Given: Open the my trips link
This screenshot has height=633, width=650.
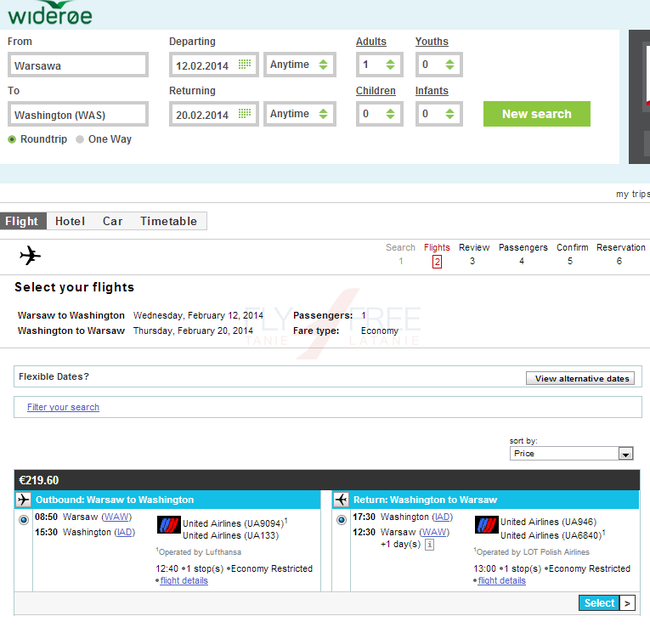Looking at the screenshot, I should (633, 194).
